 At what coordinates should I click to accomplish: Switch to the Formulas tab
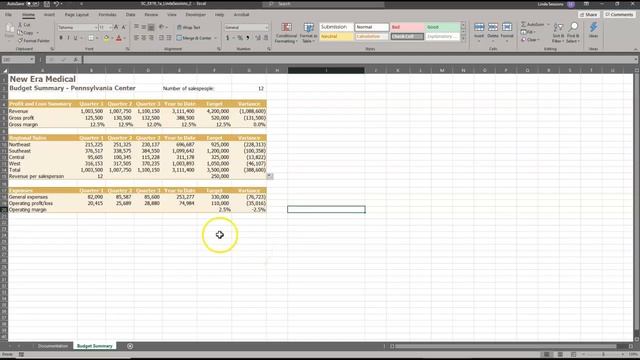click(x=107, y=15)
